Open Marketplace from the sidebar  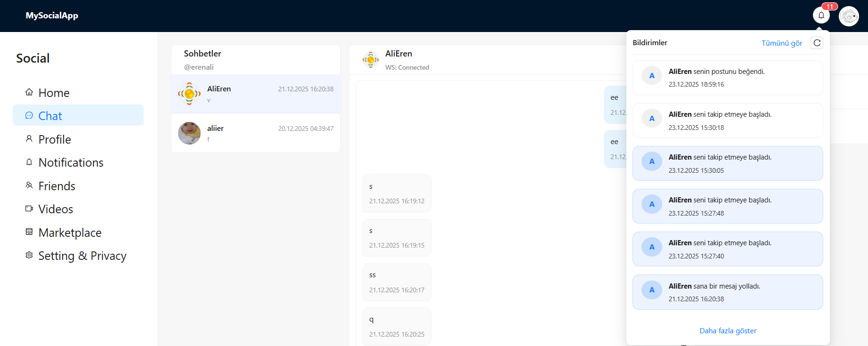(78, 233)
